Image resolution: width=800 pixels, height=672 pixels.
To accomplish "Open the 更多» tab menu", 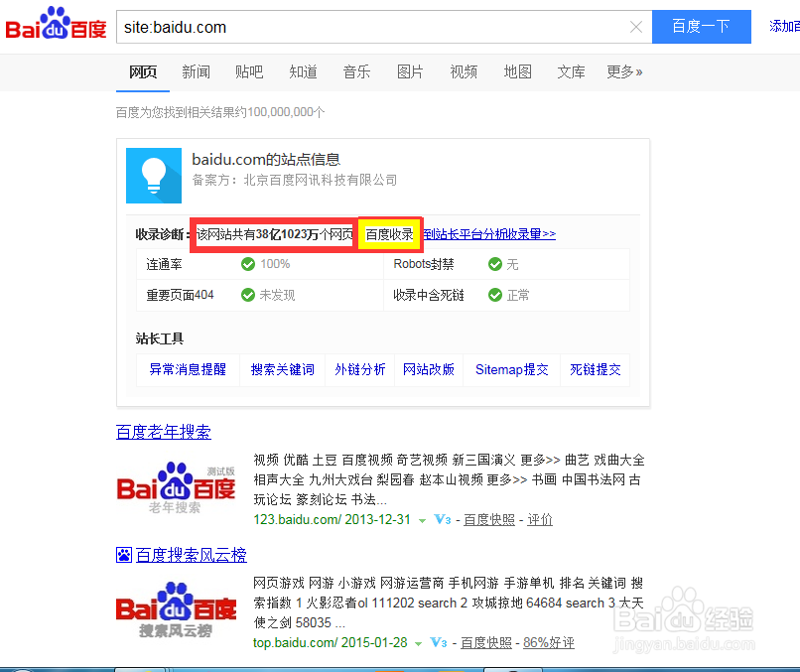I will 624,71.
